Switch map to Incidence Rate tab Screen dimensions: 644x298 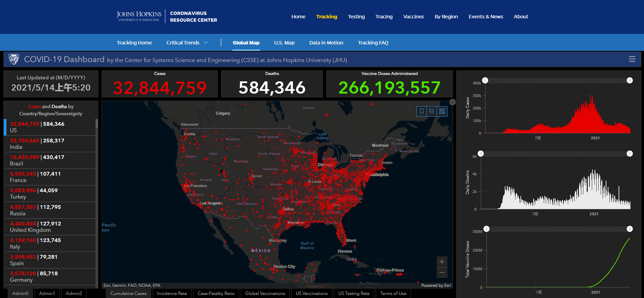point(172,293)
